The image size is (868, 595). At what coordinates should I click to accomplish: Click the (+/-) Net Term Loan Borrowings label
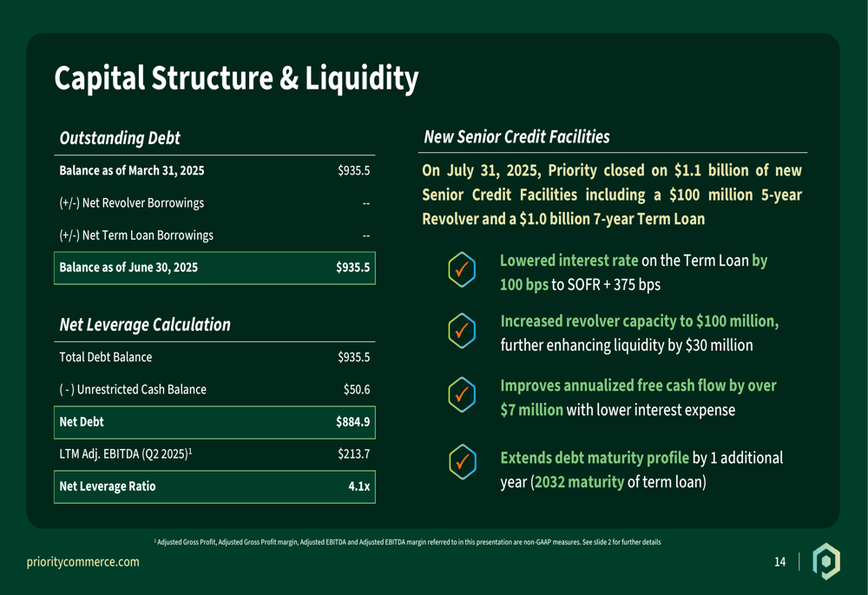pos(136,235)
